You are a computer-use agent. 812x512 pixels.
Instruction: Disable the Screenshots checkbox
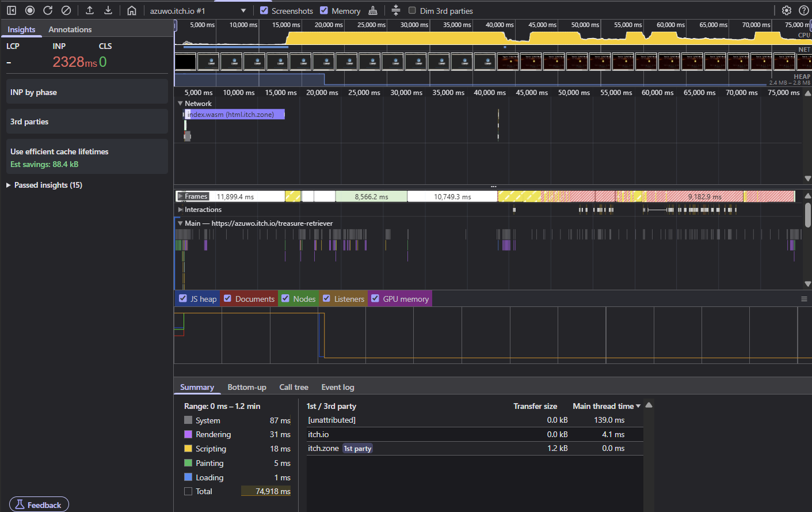(x=264, y=10)
